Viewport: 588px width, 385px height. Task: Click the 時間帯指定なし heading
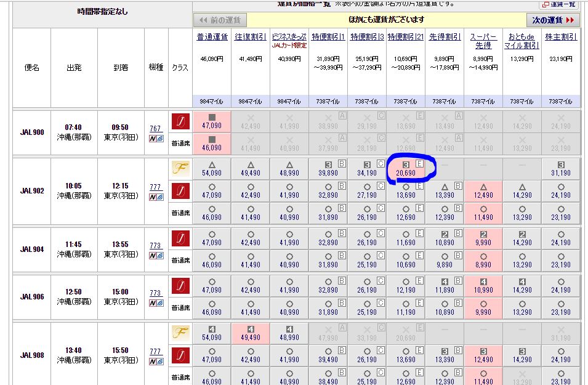[102, 12]
